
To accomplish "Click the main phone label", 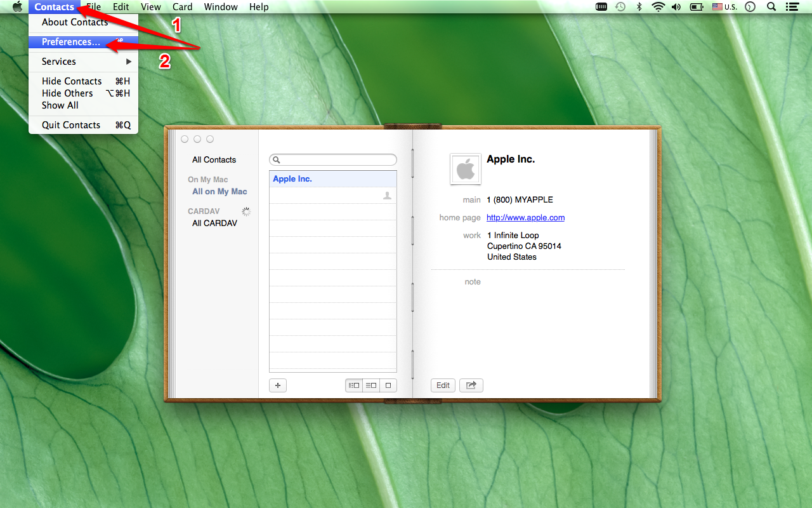I will [x=471, y=200].
